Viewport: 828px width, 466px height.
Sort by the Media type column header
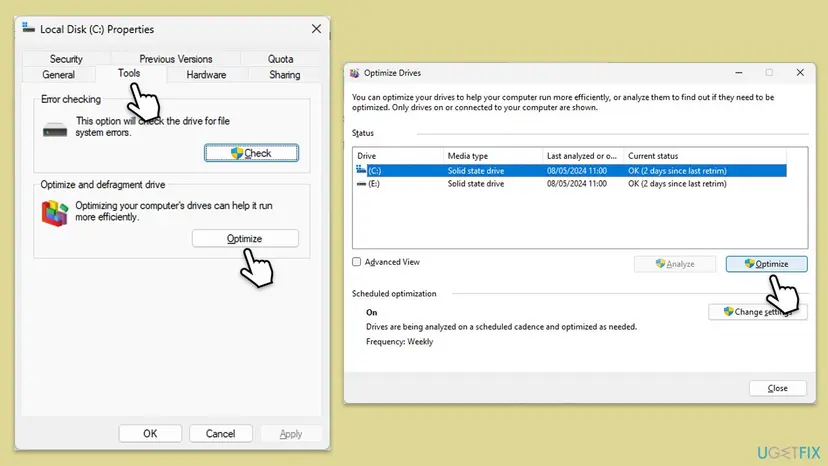coord(493,156)
